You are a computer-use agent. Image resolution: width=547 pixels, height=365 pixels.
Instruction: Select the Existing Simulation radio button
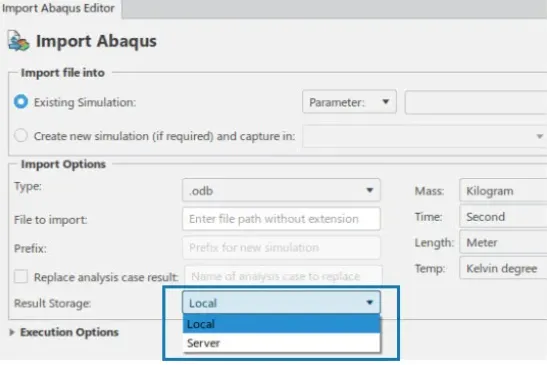point(21,102)
